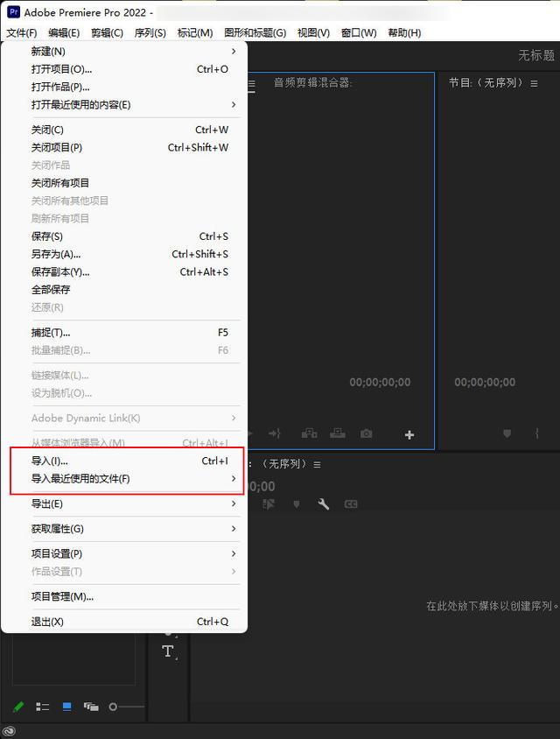
Task: Click the Export Frame camera icon
Action: pos(366,433)
